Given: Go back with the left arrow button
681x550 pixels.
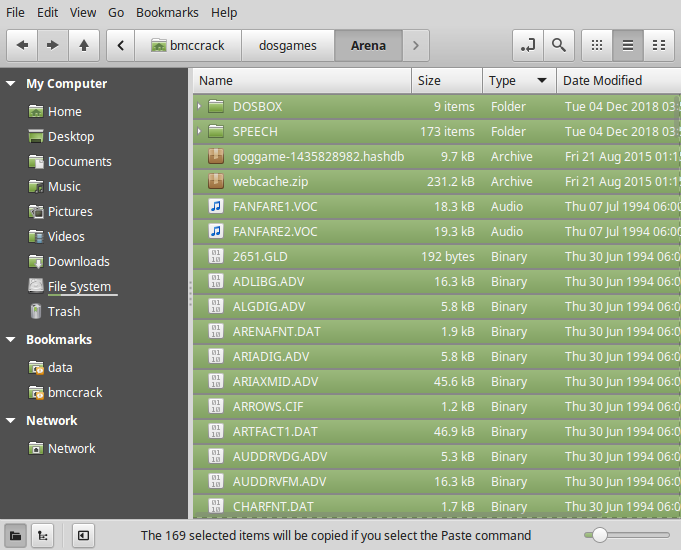Looking at the screenshot, I should pyautogui.click(x=22, y=45).
